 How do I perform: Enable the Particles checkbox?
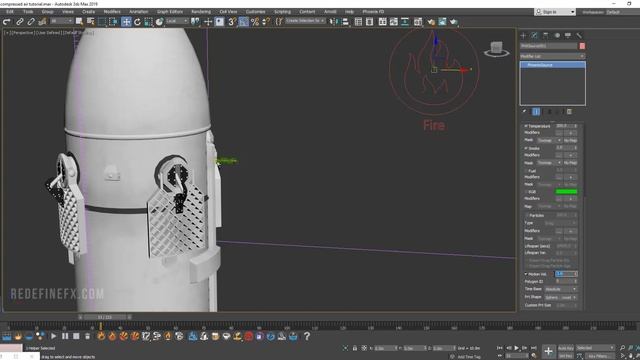[527, 215]
